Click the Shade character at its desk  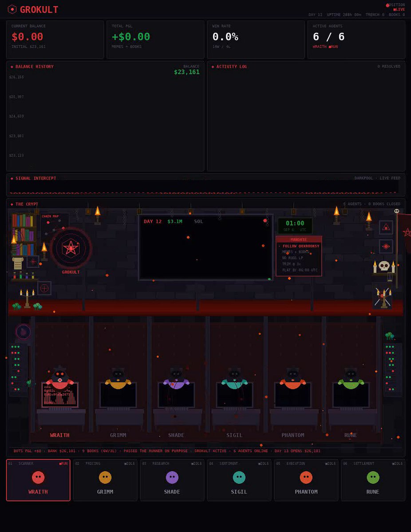pyautogui.click(x=176, y=378)
